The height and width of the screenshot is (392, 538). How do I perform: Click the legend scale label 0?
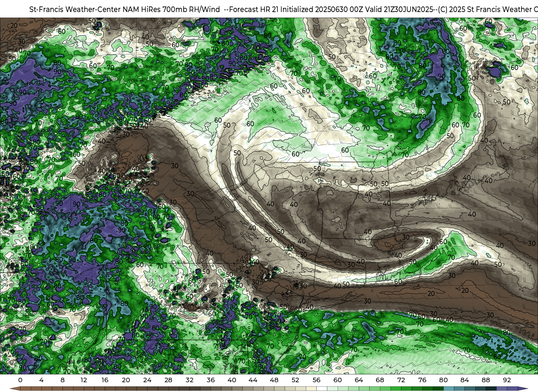(20, 380)
